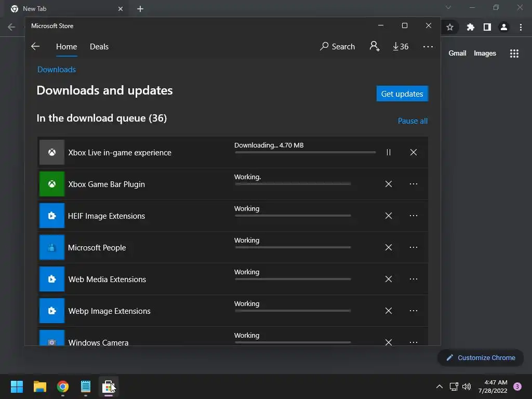Viewport: 532px width, 399px height.
Task: Open Notepad from the taskbar
Action: point(86,387)
